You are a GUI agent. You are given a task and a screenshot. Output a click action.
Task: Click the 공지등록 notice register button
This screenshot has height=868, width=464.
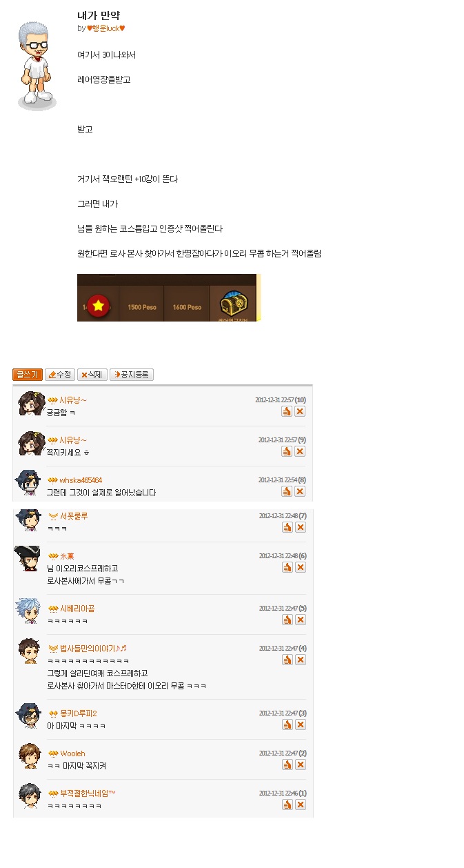[x=132, y=375]
